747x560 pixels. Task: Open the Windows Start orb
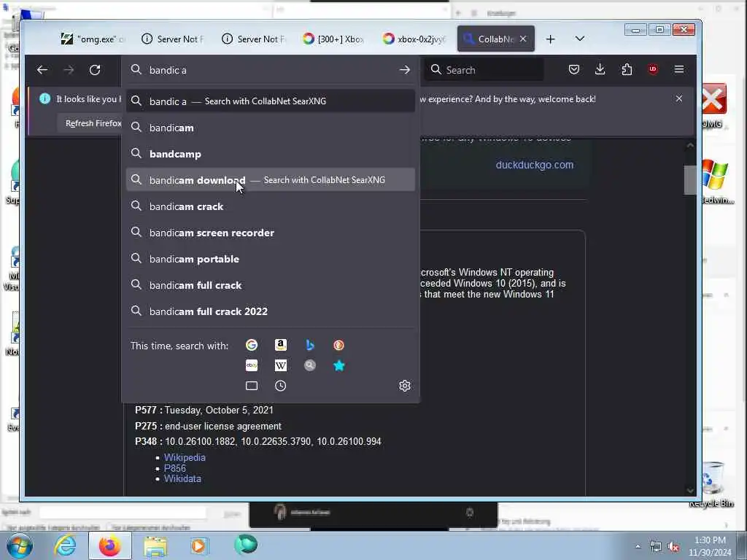click(x=18, y=546)
